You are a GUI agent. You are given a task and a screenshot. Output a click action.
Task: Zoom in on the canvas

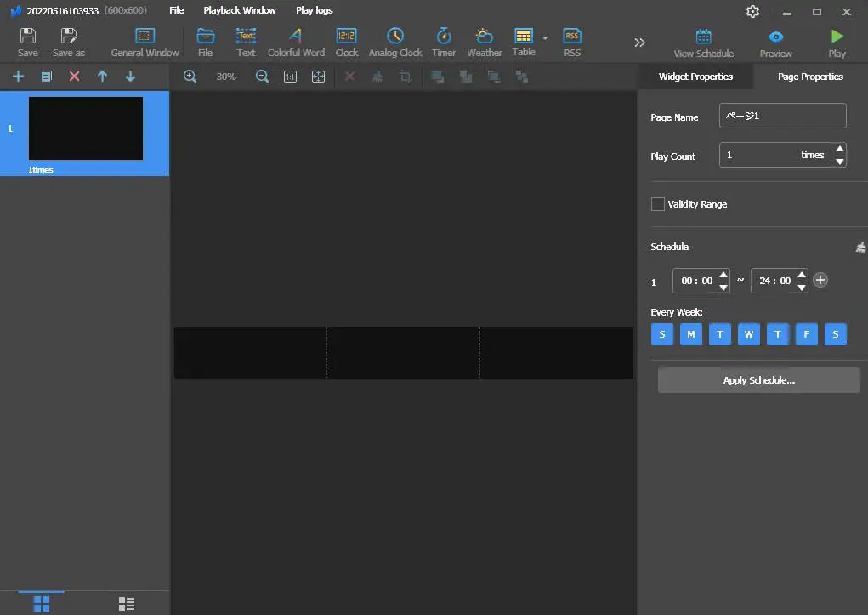tap(190, 76)
